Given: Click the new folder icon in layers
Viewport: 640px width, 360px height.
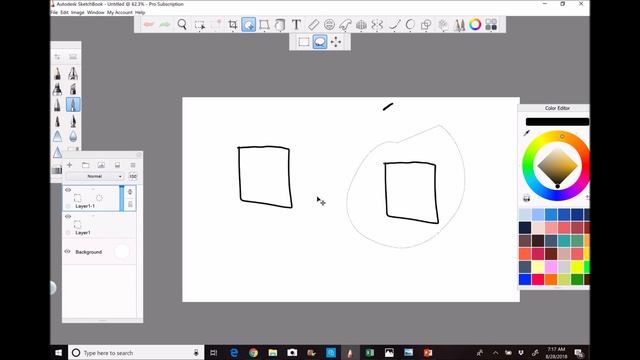Looking at the screenshot, I should (x=85, y=165).
